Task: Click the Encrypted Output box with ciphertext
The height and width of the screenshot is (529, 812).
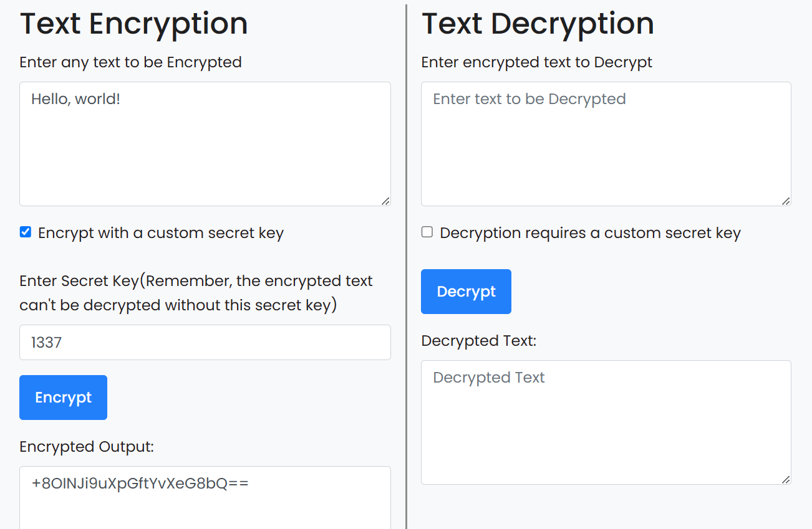Action: tap(205, 498)
